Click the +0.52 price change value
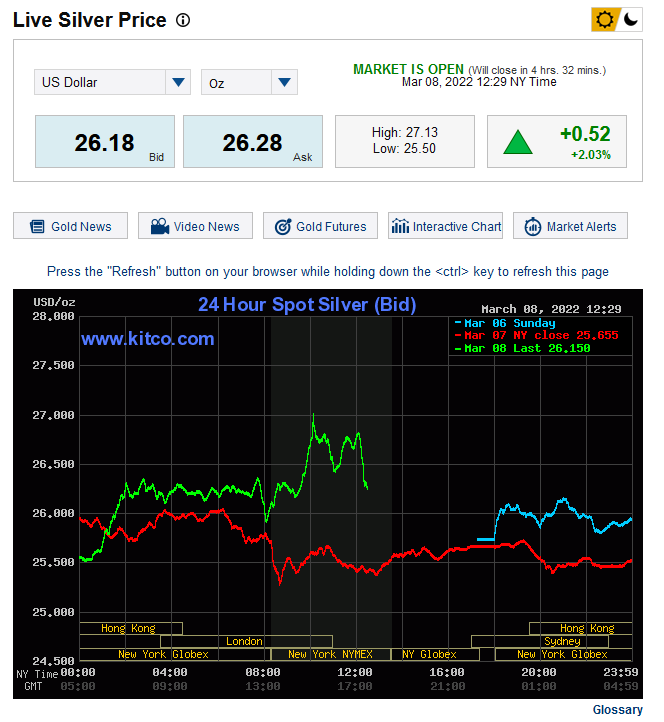The image size is (664, 722). pos(585,134)
